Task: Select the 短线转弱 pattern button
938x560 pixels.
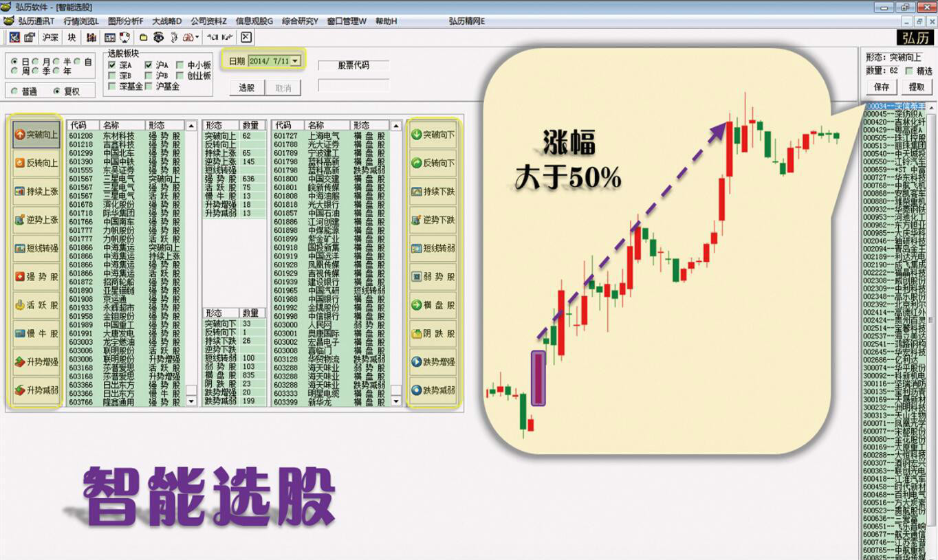Action: tap(433, 248)
